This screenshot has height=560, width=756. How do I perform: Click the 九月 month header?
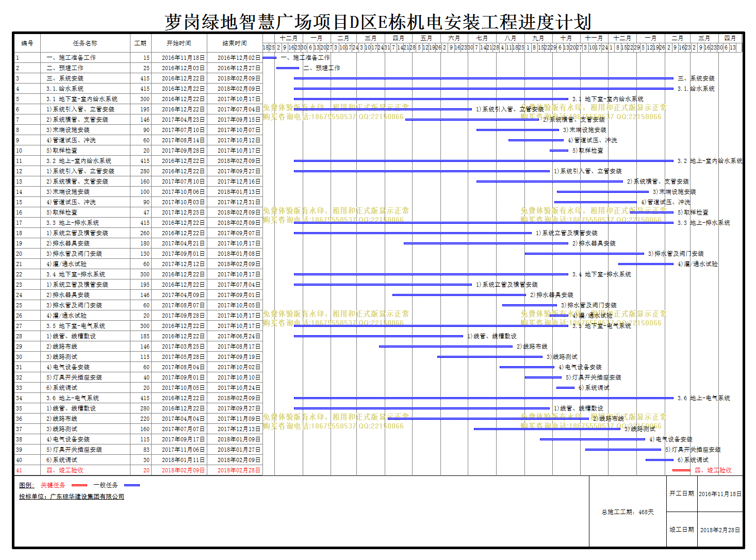(538, 38)
